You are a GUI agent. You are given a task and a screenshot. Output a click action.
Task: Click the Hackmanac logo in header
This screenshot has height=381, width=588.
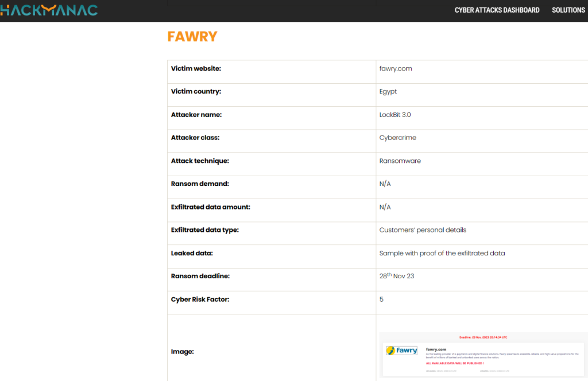49,10
